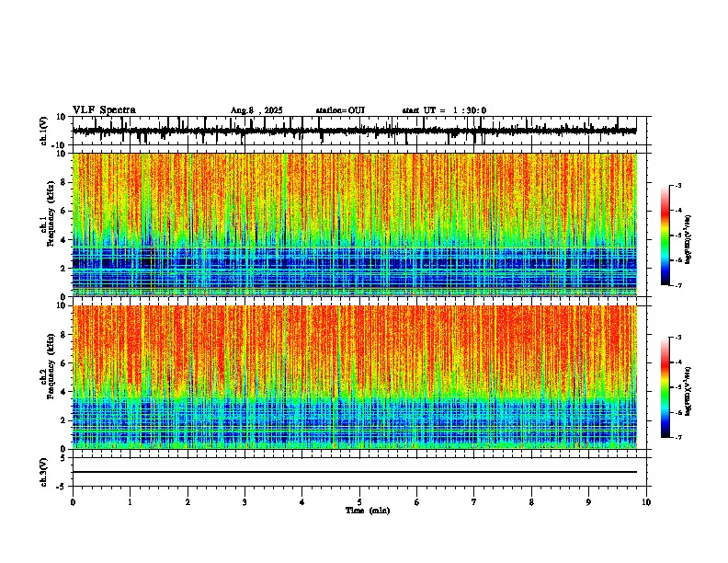This screenshot has height=563, width=728.
Task: Click the "-5" tick on ch.3(V) axis
Action: click(x=62, y=487)
